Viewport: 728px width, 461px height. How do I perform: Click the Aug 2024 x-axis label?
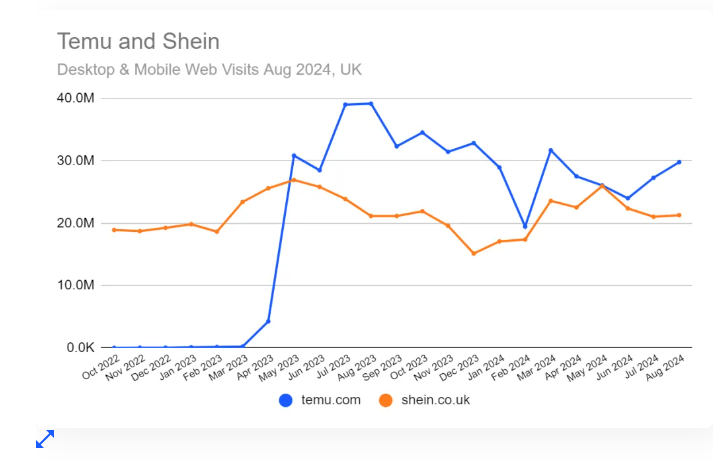tap(665, 366)
